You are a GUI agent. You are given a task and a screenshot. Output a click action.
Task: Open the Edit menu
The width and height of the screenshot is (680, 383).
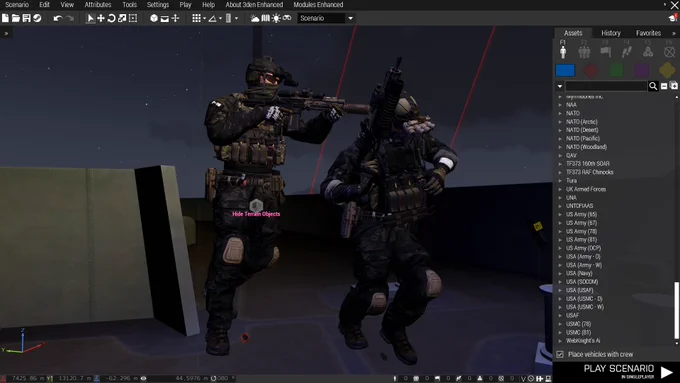pyautogui.click(x=44, y=5)
